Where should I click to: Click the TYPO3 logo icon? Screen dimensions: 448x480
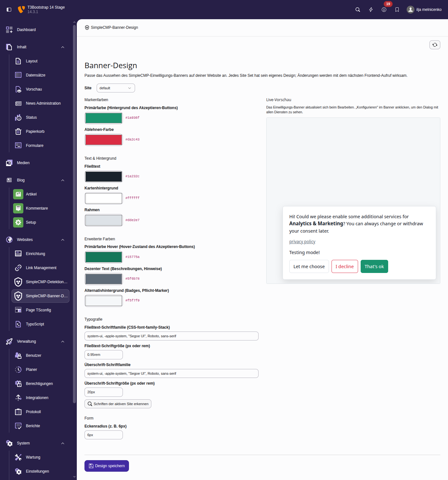click(x=21, y=10)
